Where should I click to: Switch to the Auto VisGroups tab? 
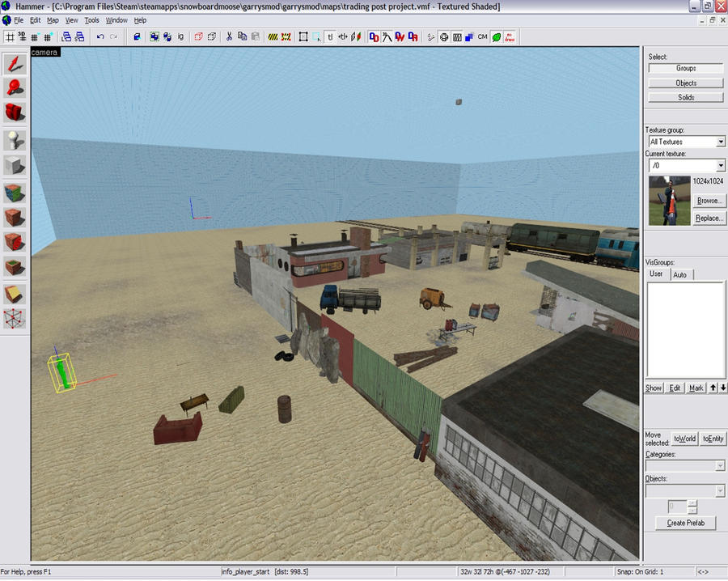point(680,275)
